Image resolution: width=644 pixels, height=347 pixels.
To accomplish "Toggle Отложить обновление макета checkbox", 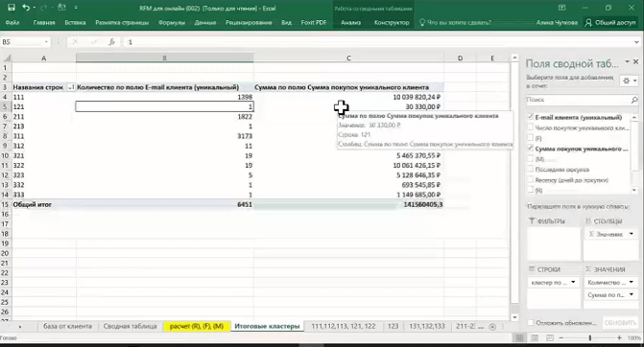I will point(531,323).
